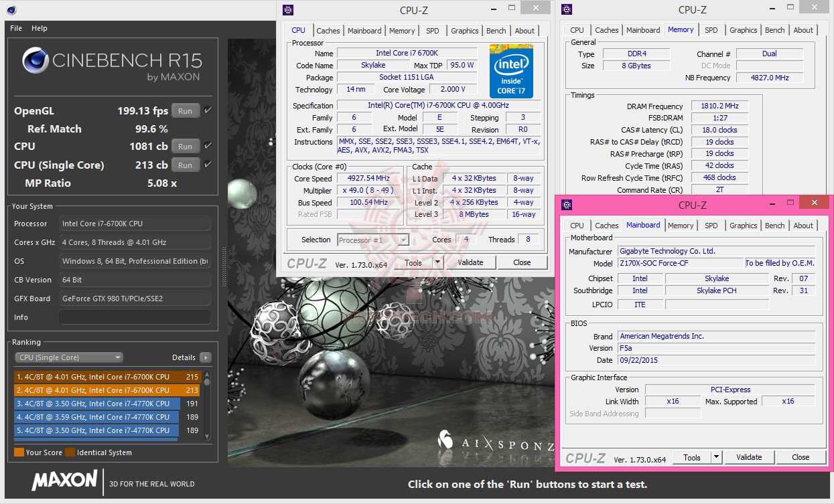This screenshot has width=834, height=504.
Task: Select ranking entry 2 scoring 213
Action: (x=108, y=390)
